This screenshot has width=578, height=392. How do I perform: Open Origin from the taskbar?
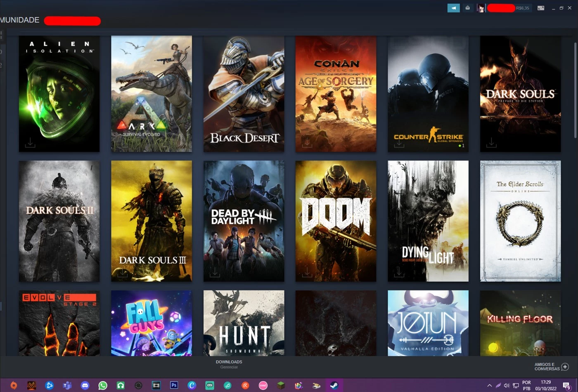click(14, 385)
